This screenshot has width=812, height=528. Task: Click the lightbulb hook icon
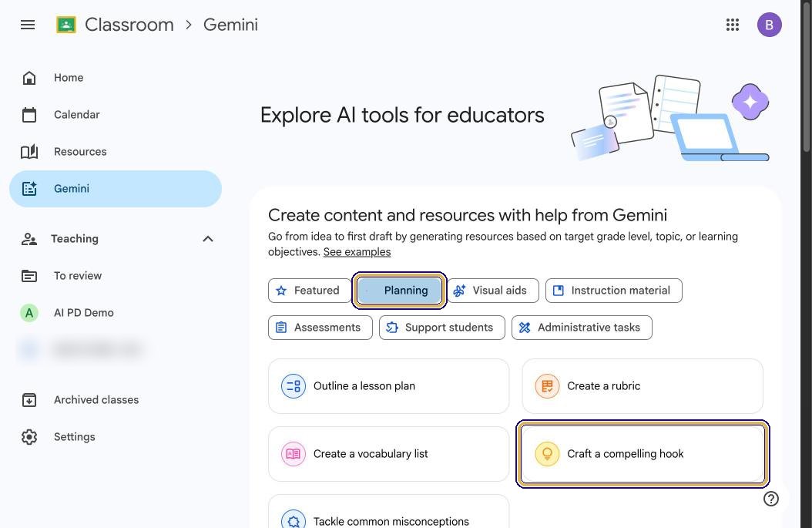547,454
